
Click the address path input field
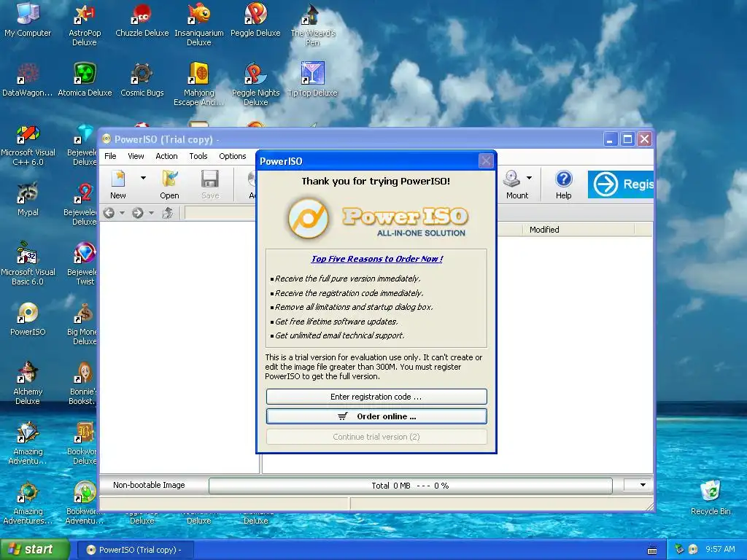(219, 213)
